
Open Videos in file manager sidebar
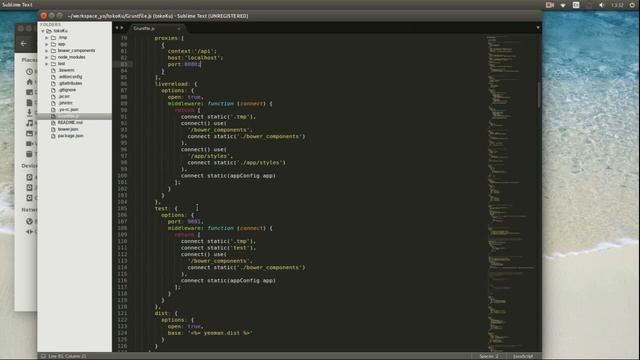pyautogui.click(x=29, y=144)
